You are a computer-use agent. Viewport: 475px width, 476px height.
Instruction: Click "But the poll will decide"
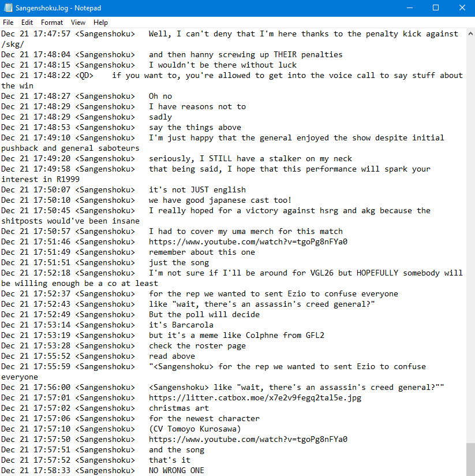tap(204, 314)
